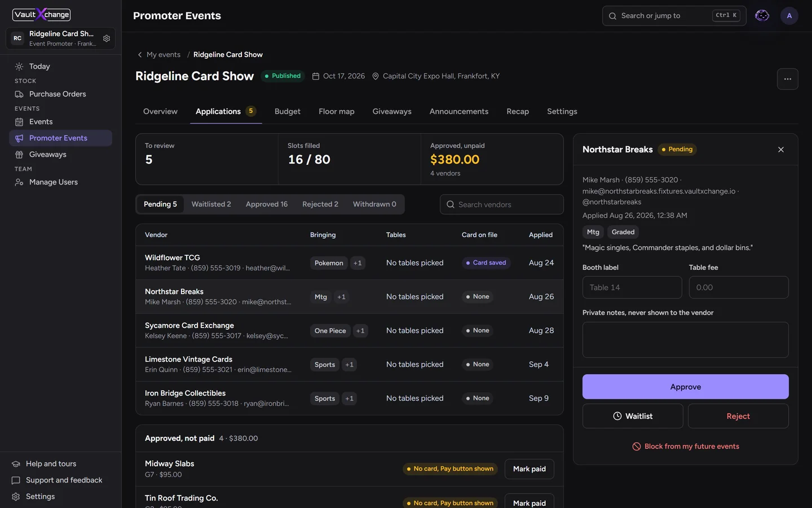Go back via My events breadcrumb
This screenshot has height=508, width=812.
coord(159,55)
